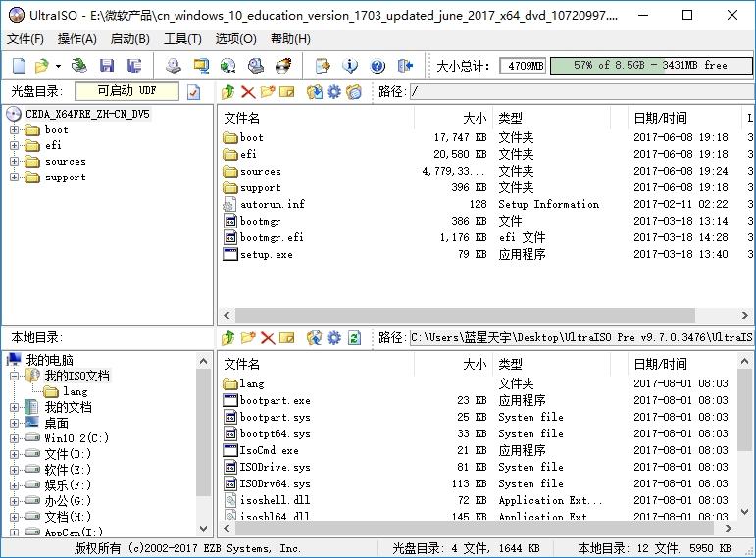Open ISO pane properties gear icon
Image resolution: width=756 pixels, height=558 pixels.
333,91
